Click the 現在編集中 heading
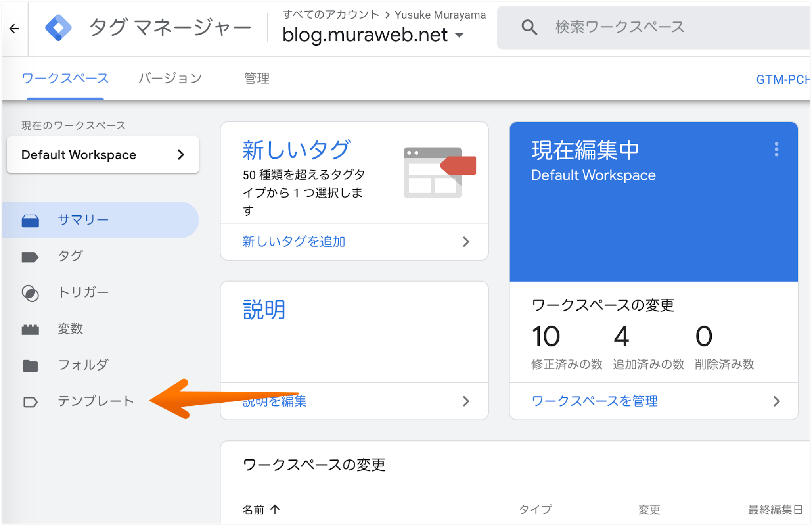812x526 pixels. 585,150
